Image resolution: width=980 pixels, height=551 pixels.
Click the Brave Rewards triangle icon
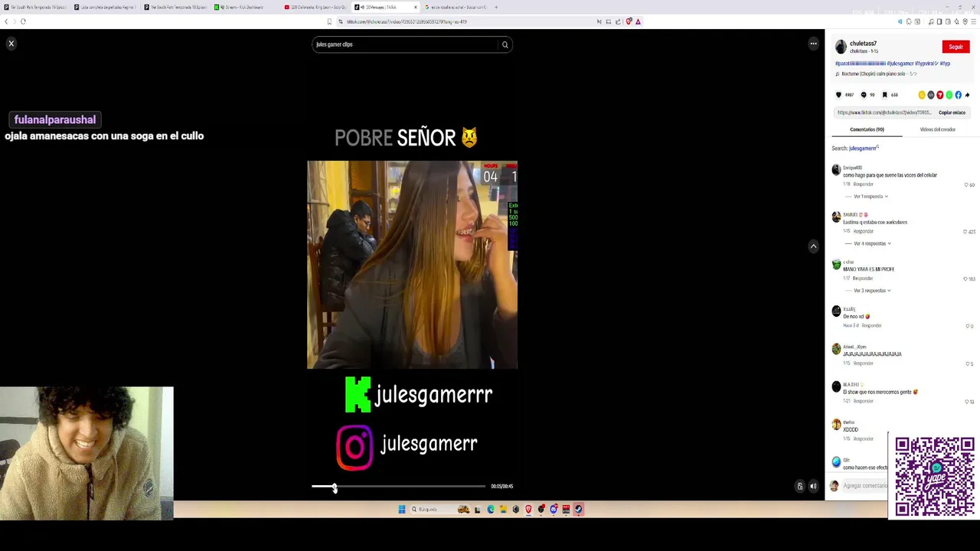point(638,21)
